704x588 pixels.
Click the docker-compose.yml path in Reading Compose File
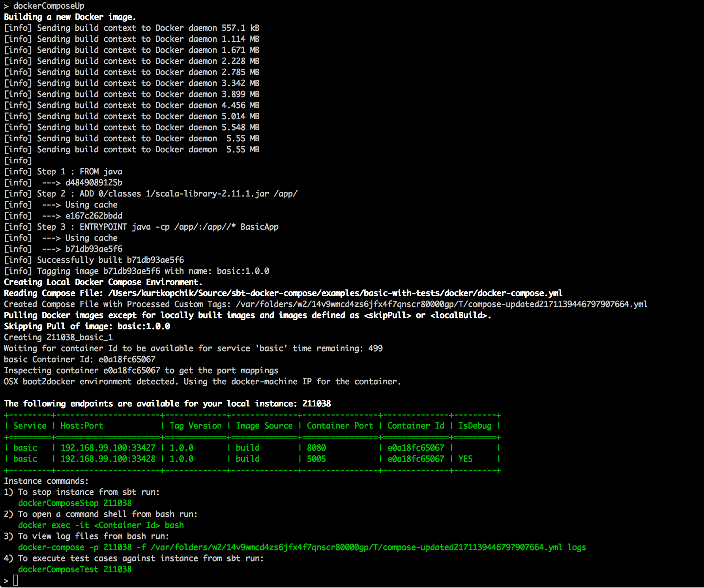point(335,293)
